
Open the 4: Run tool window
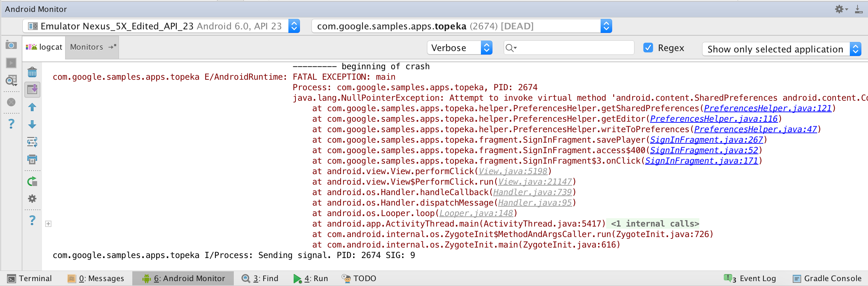[x=311, y=279]
